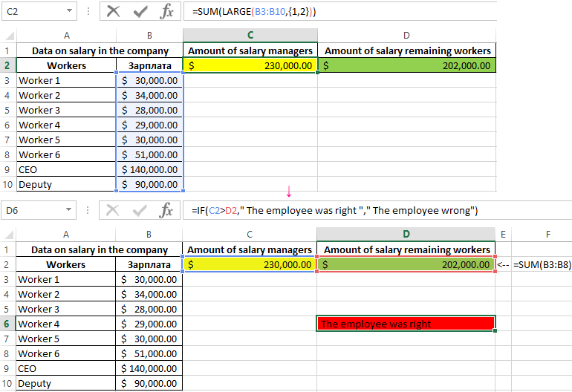Image resolution: width=572 pixels, height=392 pixels.
Task: Click the Select All corner above the CEO 140,000 row in the lower sheet
Action: click(8, 235)
